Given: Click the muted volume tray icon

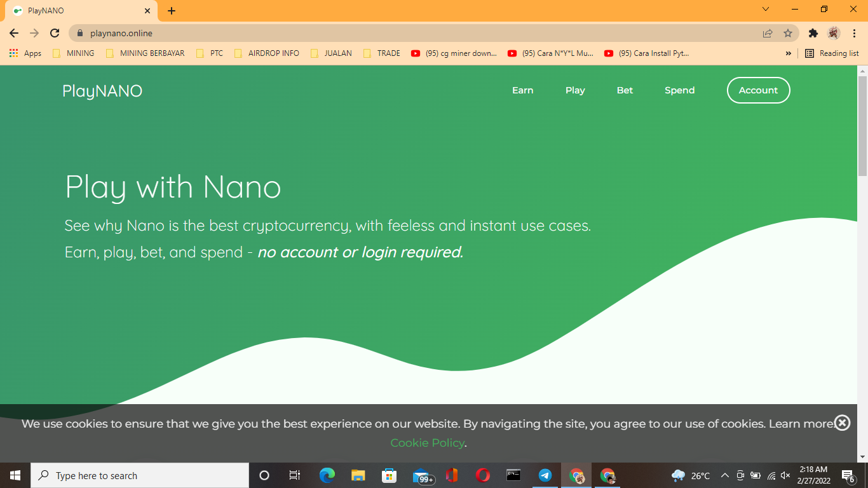Looking at the screenshot, I should 785,475.
